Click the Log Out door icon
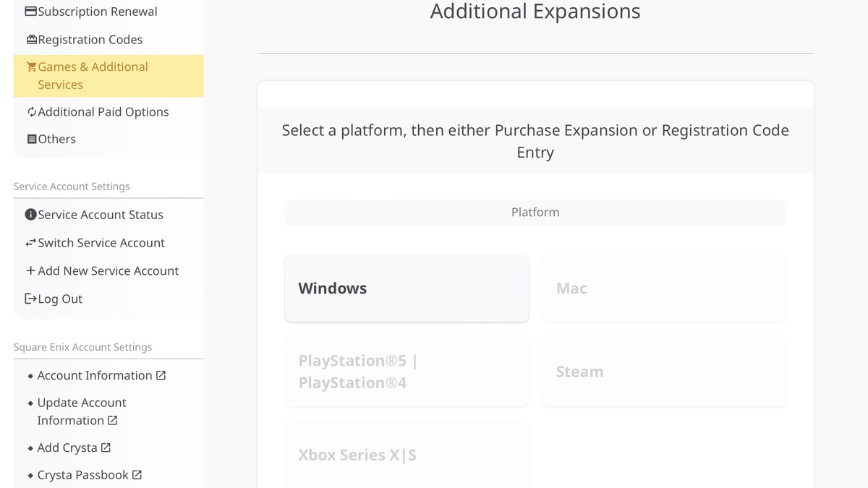 coord(31,299)
